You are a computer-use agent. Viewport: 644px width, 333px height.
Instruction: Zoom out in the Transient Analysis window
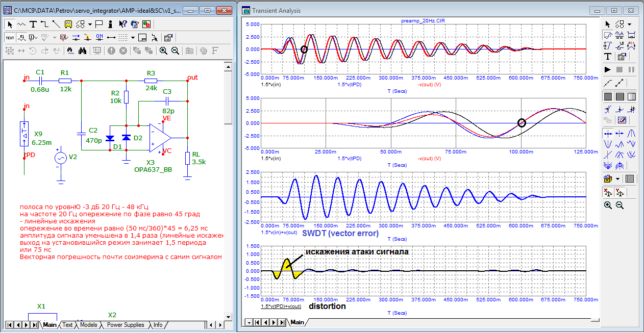point(620,205)
